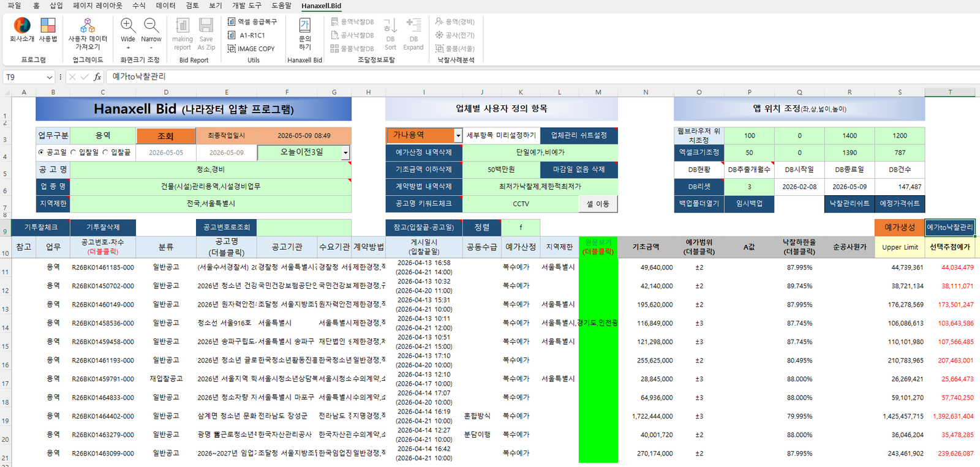This screenshot has height=467, width=980.
Task: Click 업체관리 쉬트설정 button
Action: (x=579, y=135)
